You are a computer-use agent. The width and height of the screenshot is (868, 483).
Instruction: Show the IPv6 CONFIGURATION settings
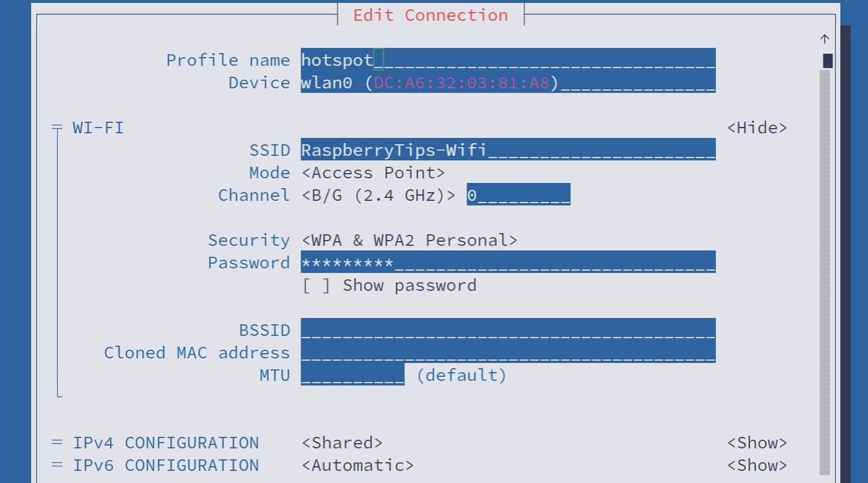coord(757,465)
